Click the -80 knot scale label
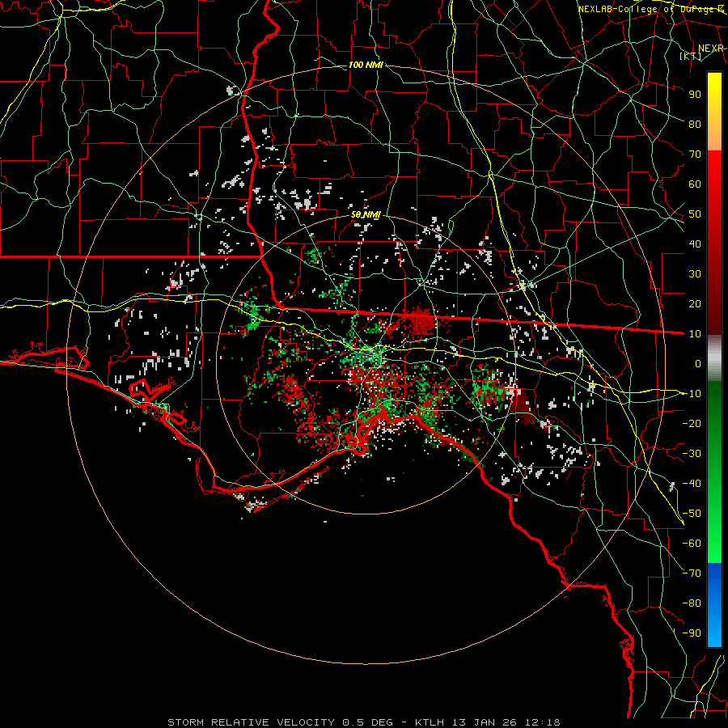Image resolution: width=728 pixels, height=728 pixels. [x=692, y=603]
